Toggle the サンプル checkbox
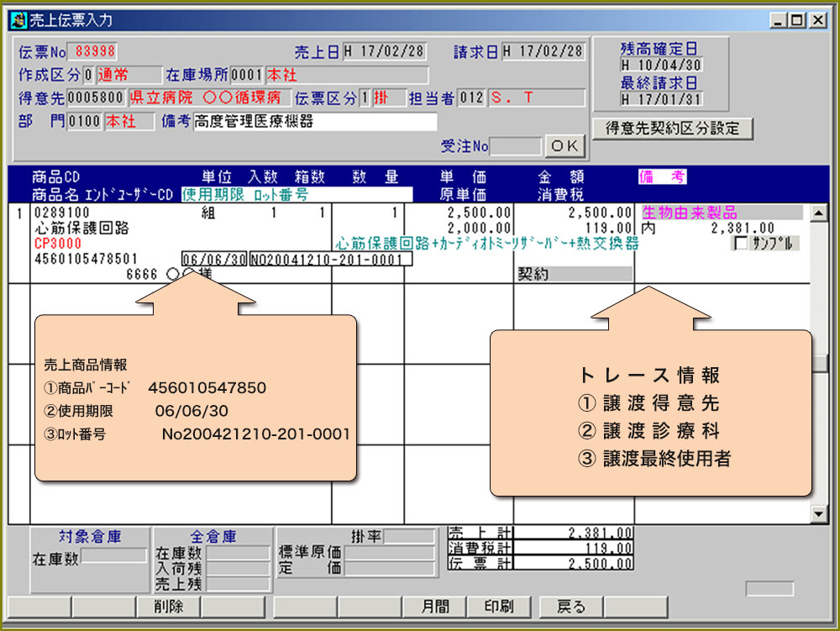The image size is (840, 631). [740, 244]
